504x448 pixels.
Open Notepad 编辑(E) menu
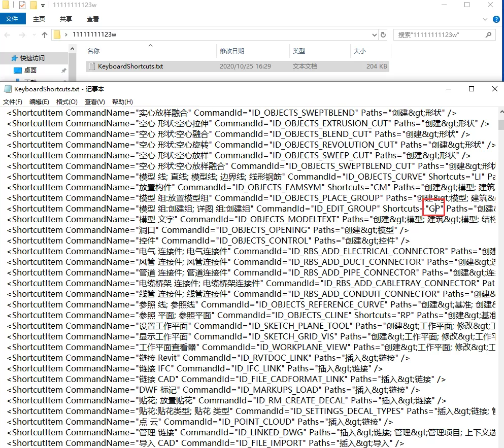(x=39, y=102)
